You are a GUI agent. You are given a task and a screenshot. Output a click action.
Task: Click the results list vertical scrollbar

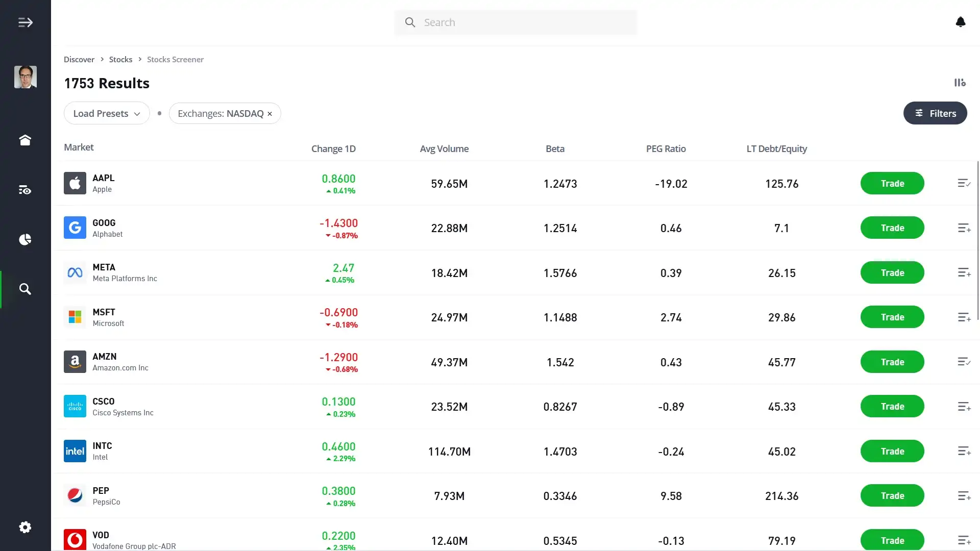click(x=977, y=240)
